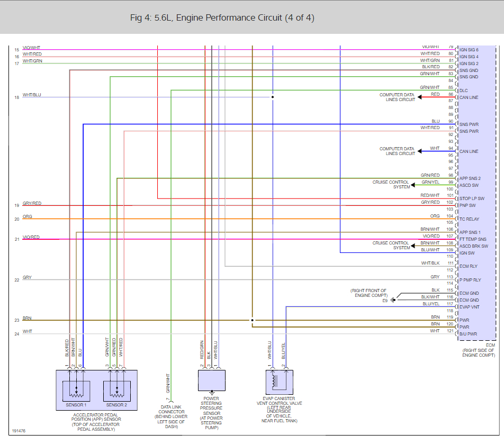This screenshot has height=444, width=504.
Task: Click the arrow beside WHT wire pin 94
Action: (x=419, y=151)
